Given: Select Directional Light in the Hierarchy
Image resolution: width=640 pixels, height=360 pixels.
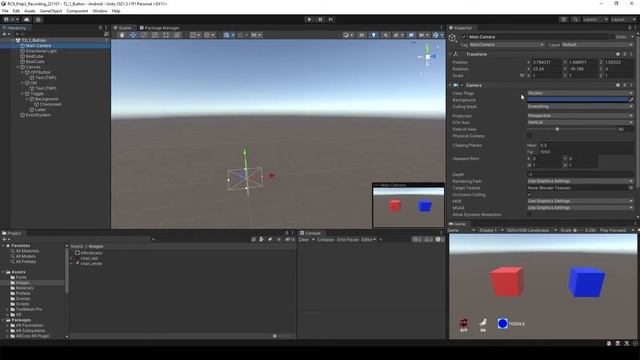Looking at the screenshot, I should [41, 51].
